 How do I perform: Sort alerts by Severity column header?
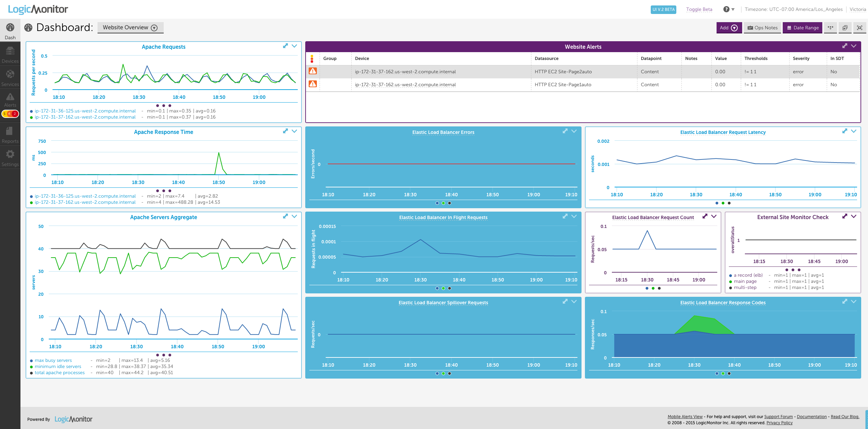(x=801, y=59)
